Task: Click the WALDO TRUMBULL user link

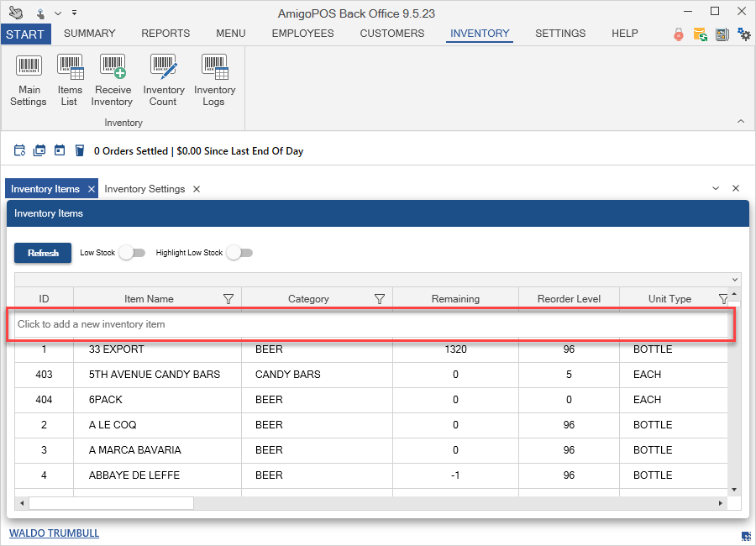Action: pyautogui.click(x=54, y=533)
